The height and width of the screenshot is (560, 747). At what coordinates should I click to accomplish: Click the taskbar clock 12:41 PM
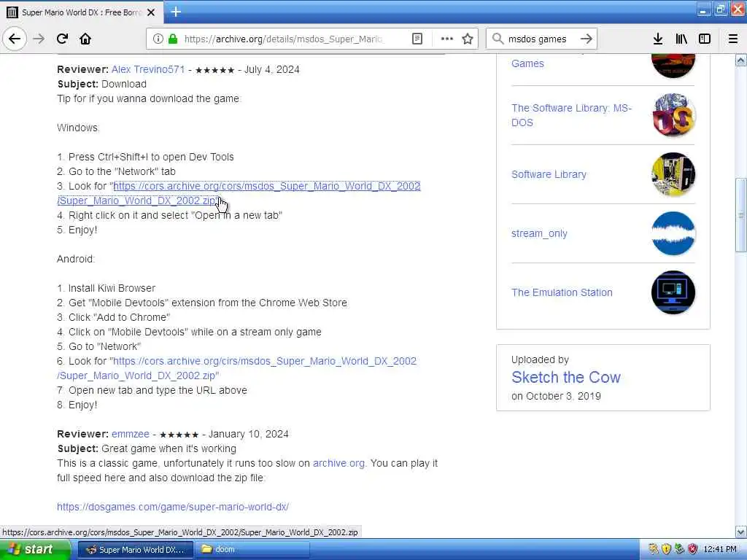point(720,550)
